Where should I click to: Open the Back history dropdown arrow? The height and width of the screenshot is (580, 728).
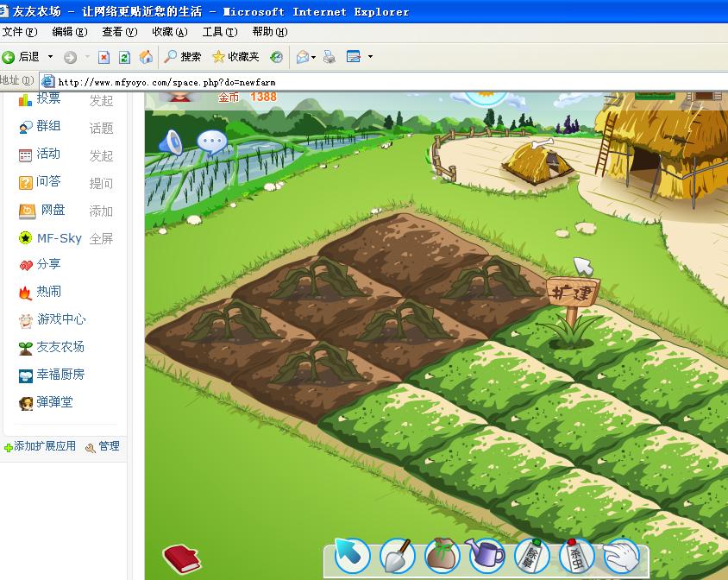coord(50,57)
